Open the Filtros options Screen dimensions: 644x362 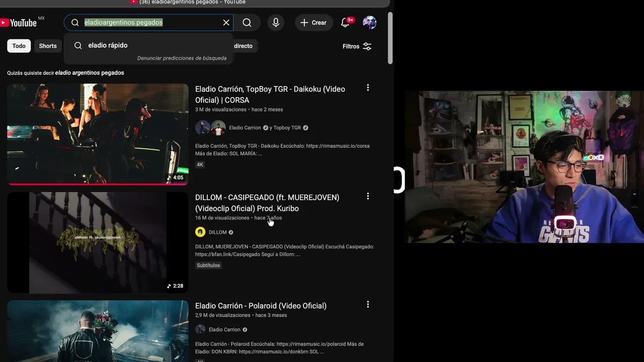357,46
